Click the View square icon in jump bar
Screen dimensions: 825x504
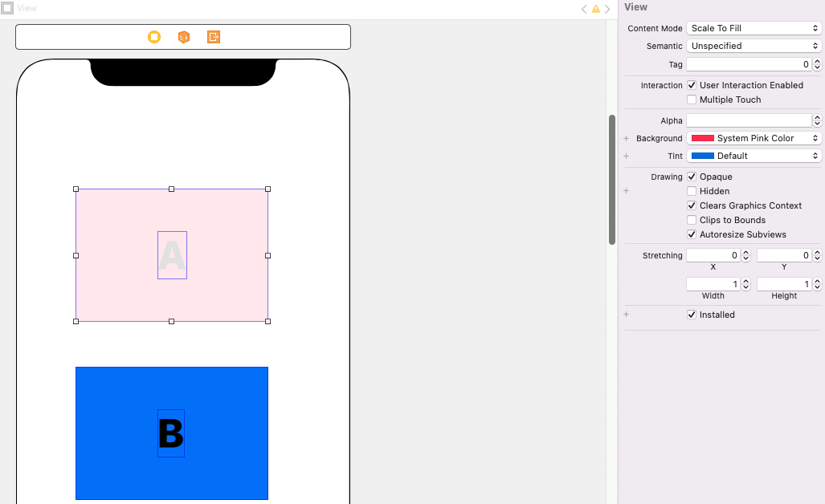point(7,8)
